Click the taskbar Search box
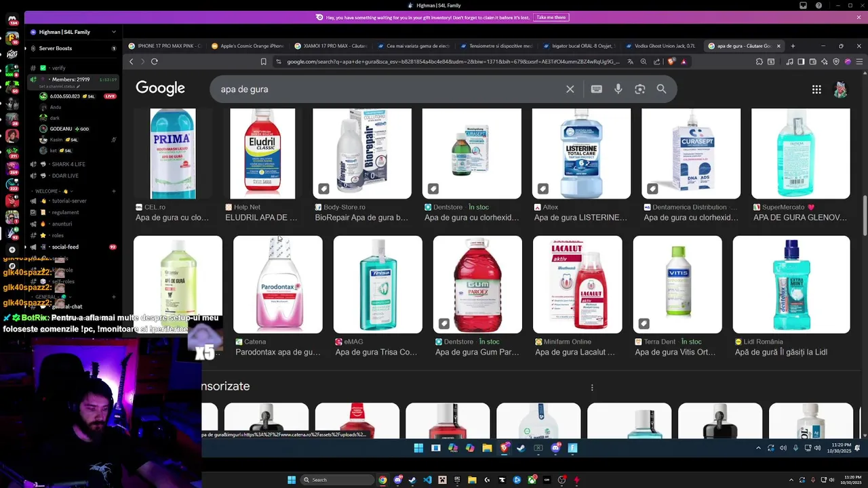This screenshot has height=488, width=868. (x=337, y=480)
